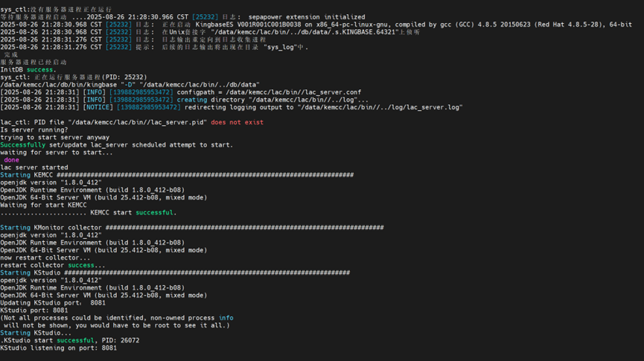Click the "now restart collector..." line
644x361 pixels.
45,258
